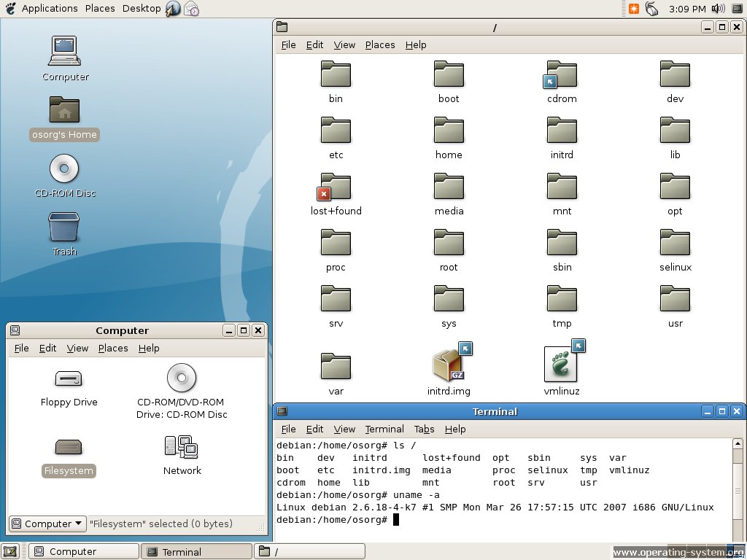747x560 pixels.
Task: Click the clock showing 3:09 PM
Action: (686, 9)
